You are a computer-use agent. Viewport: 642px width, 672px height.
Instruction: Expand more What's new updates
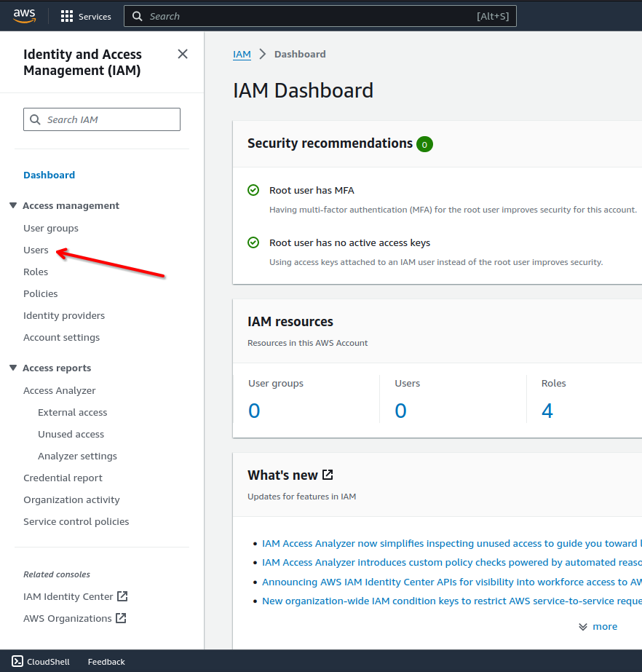(x=598, y=626)
